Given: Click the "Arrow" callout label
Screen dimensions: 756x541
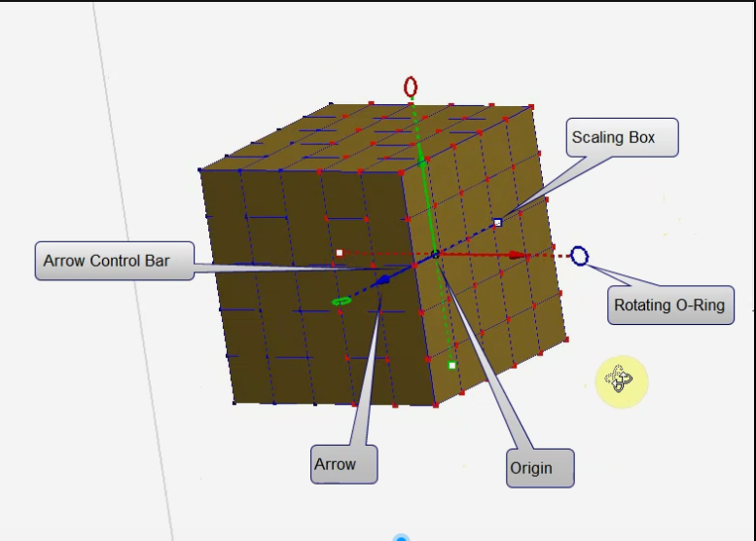Looking at the screenshot, I should point(336,464).
